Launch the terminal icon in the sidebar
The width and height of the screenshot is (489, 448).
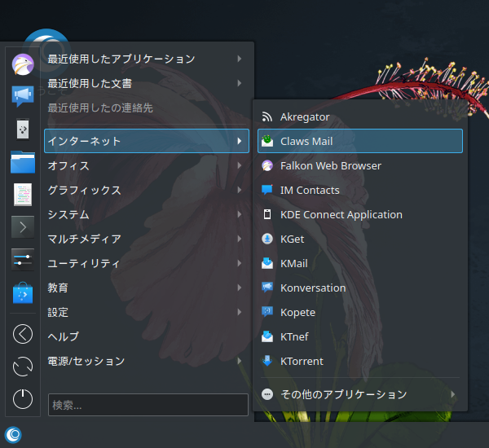click(23, 227)
